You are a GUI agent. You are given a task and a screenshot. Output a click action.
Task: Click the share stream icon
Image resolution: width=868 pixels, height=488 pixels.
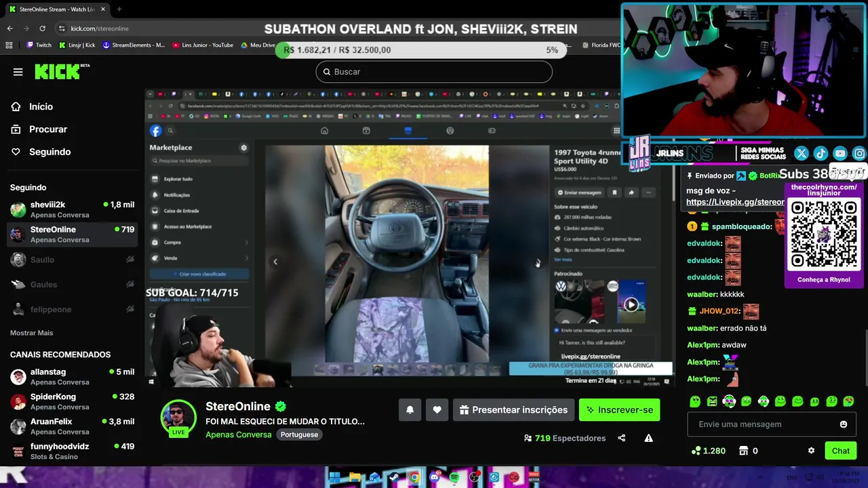(622, 438)
